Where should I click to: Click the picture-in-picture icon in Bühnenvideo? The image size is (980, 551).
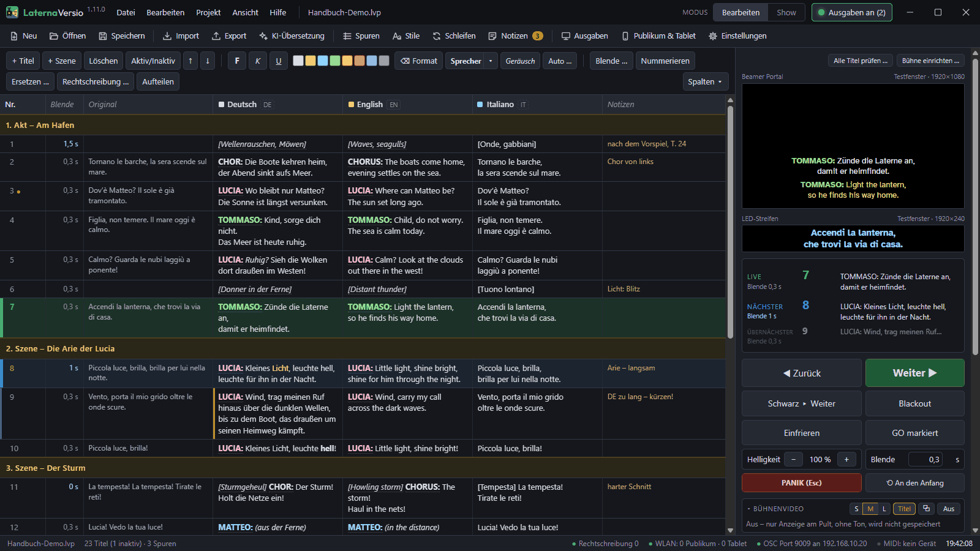(927, 509)
